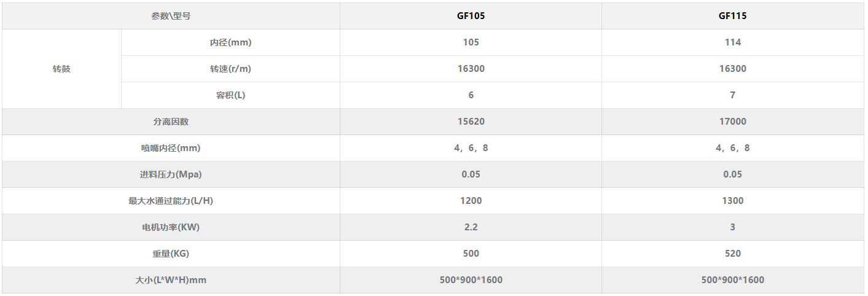Select the 15620 separation factor value
This screenshot has width=868, height=296.
[471, 122]
